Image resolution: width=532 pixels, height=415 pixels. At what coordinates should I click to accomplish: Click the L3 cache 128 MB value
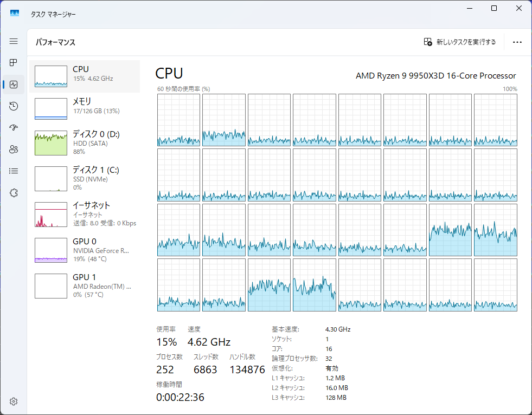336,398
